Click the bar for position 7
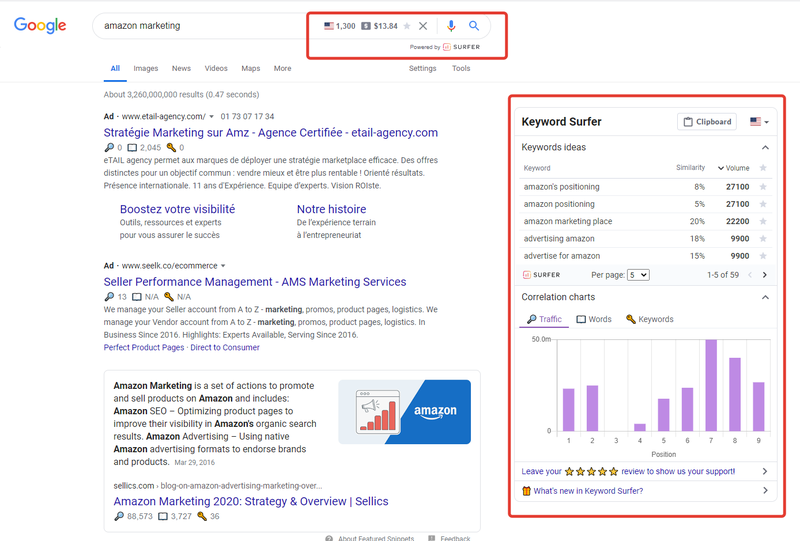800x541 pixels. tap(711, 385)
